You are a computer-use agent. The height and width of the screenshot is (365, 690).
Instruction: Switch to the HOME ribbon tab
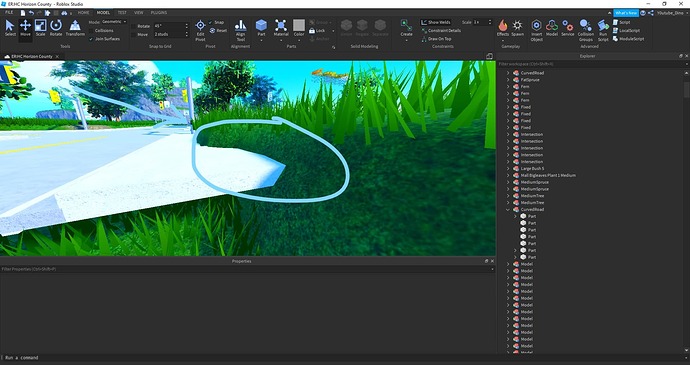[x=83, y=13]
